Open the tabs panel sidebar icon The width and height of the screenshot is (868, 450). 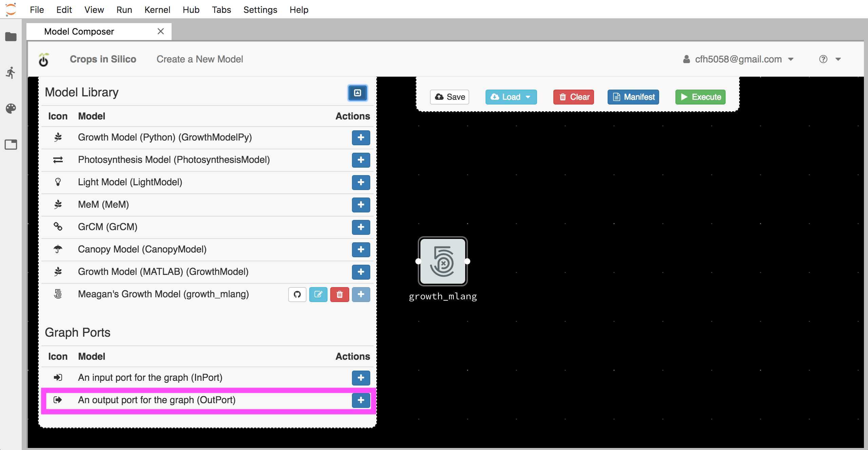pos(11,145)
